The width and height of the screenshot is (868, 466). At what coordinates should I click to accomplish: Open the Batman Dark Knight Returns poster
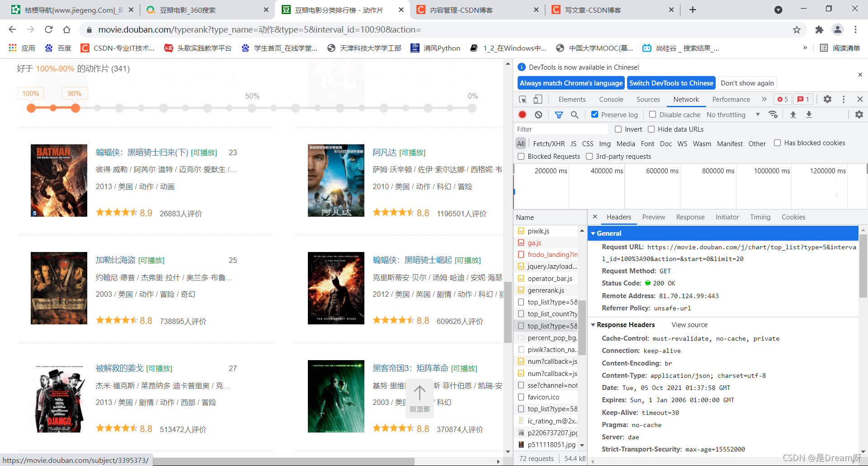[59, 181]
